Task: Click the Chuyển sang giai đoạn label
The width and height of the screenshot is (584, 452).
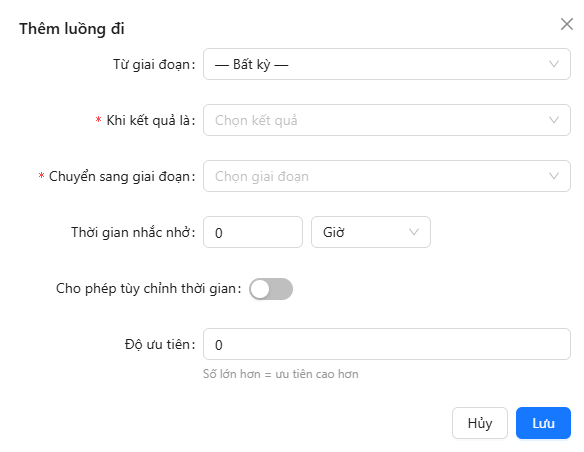Action: pyautogui.click(x=122, y=176)
